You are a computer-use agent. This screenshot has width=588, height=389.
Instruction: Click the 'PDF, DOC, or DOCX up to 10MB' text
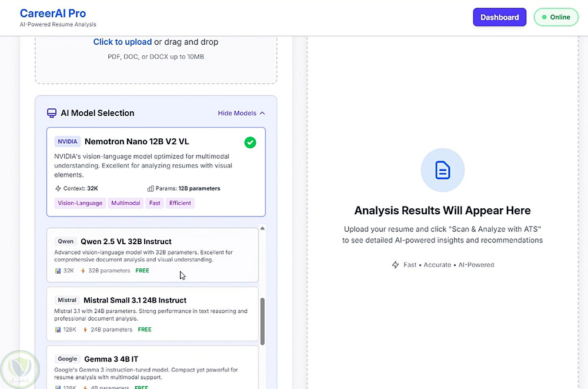click(156, 56)
